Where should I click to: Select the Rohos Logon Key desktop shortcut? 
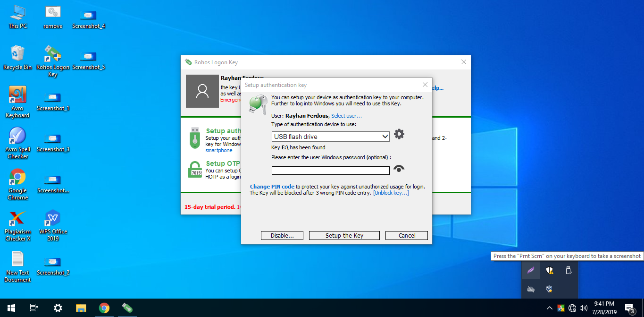click(53, 61)
